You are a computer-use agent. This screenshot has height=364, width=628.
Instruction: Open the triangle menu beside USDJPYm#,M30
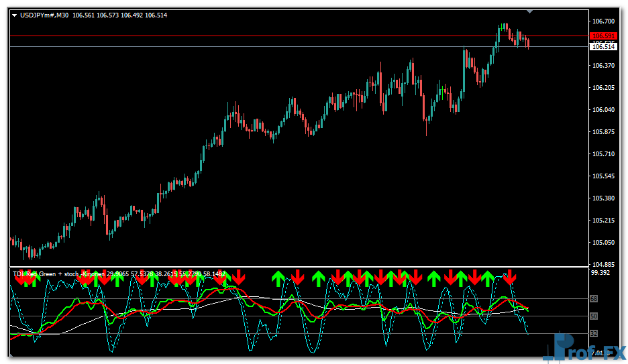point(15,15)
